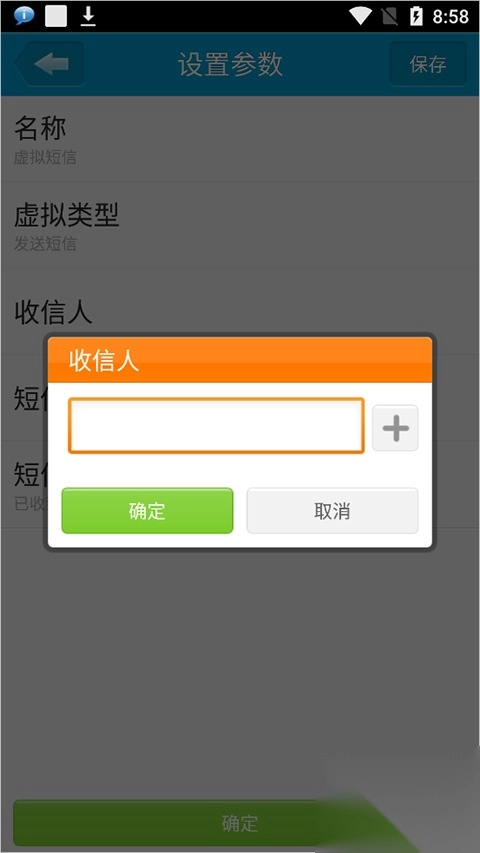
Task: Tap the bottom green 确定 button
Action: pyautogui.click(x=240, y=823)
